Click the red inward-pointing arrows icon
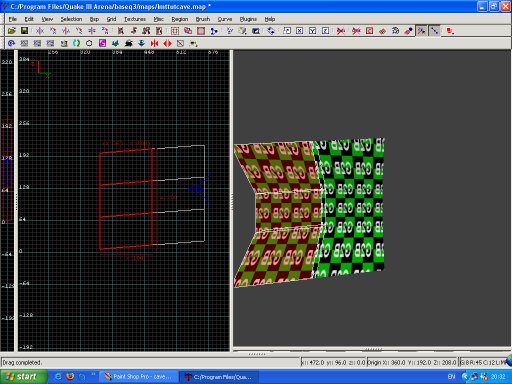The width and height of the screenshot is (512, 384). pos(154,43)
